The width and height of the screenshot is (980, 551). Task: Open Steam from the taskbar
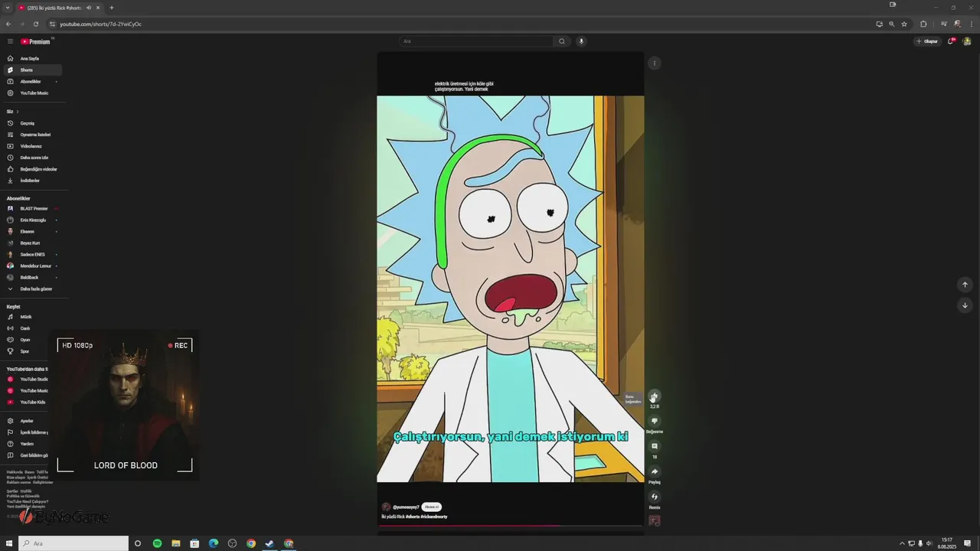tap(269, 543)
